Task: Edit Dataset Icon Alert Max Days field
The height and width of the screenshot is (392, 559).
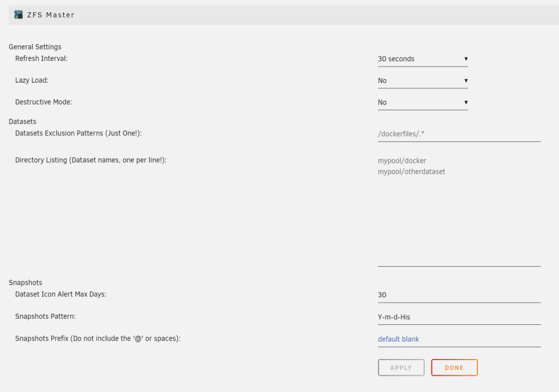Action: pyautogui.click(x=459, y=295)
